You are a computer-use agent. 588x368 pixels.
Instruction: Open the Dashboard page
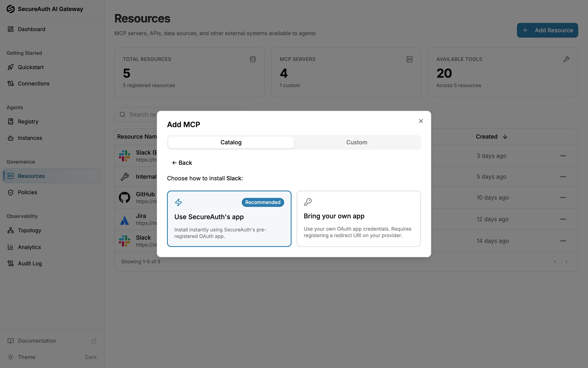tap(52, 29)
